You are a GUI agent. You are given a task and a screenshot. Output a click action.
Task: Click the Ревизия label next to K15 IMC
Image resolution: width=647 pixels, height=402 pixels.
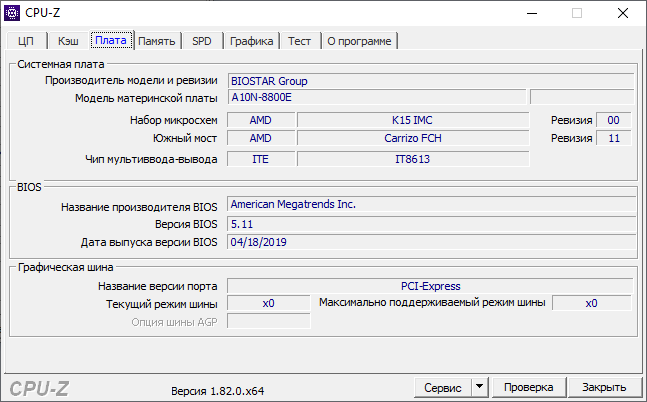coord(571,120)
